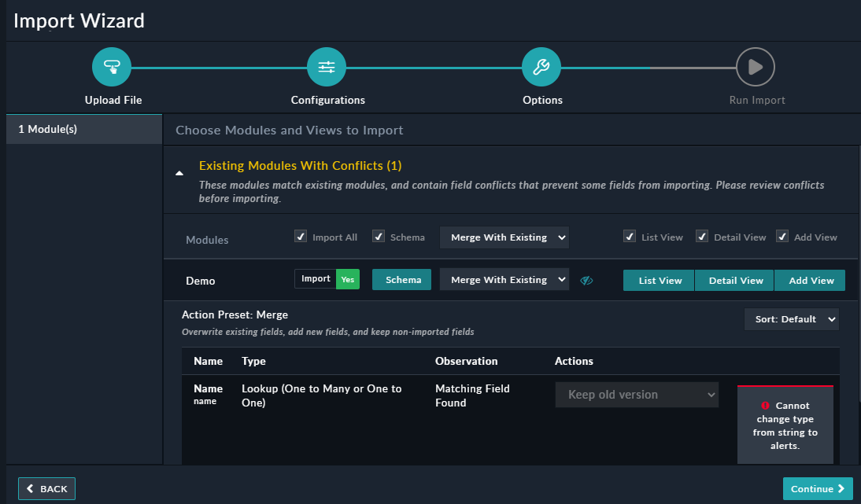This screenshot has width=861, height=504.
Task: Open the Merge With Existing dropdown for Modules
Action: (x=504, y=237)
